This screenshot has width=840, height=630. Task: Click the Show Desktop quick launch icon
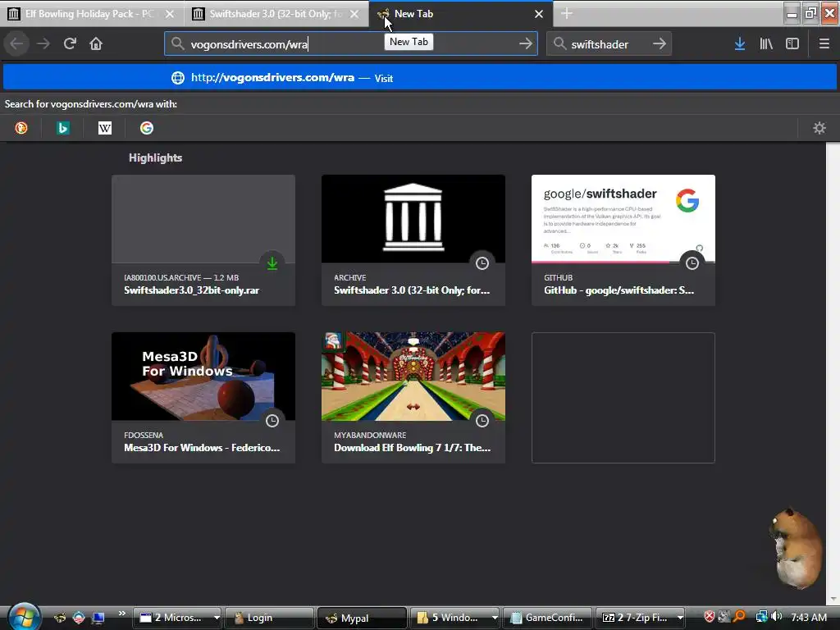[98, 618]
